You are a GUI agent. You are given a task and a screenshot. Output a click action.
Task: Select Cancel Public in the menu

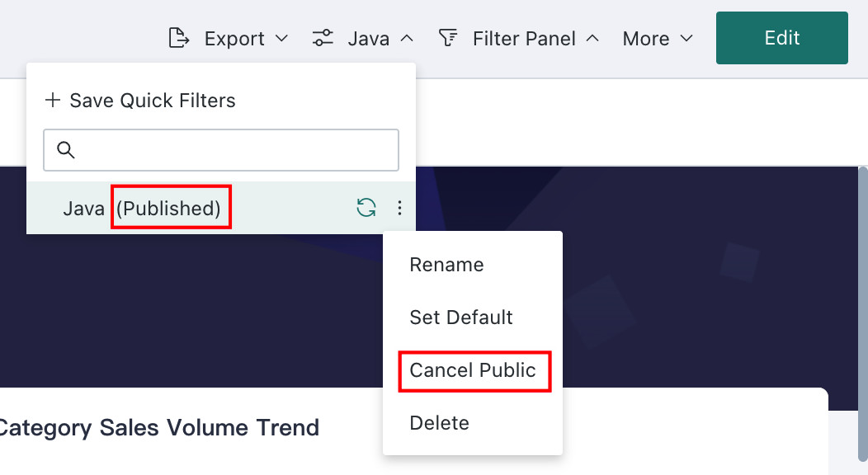click(472, 370)
